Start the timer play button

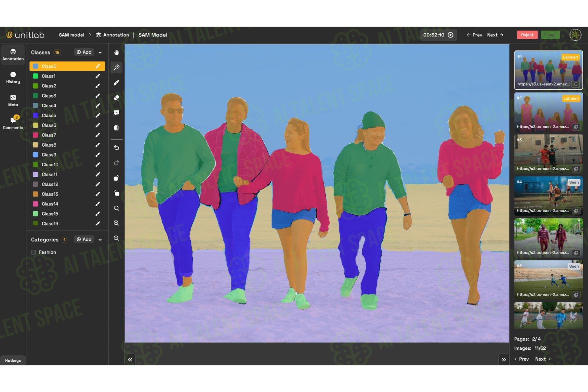click(451, 35)
